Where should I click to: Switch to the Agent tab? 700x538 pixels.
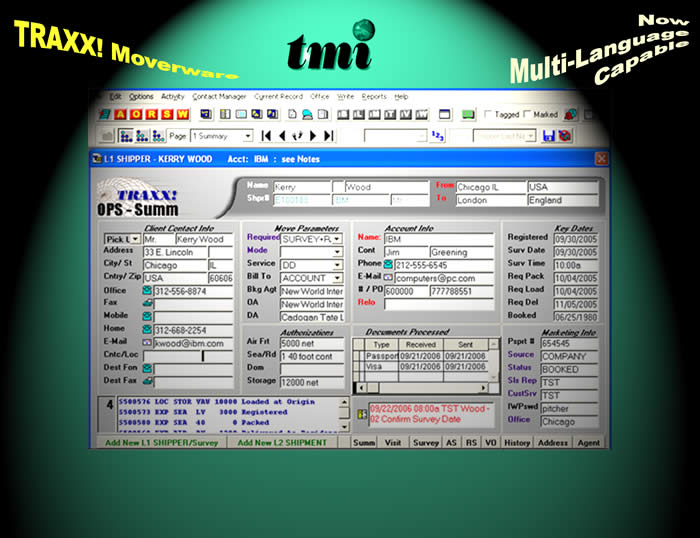click(x=588, y=442)
